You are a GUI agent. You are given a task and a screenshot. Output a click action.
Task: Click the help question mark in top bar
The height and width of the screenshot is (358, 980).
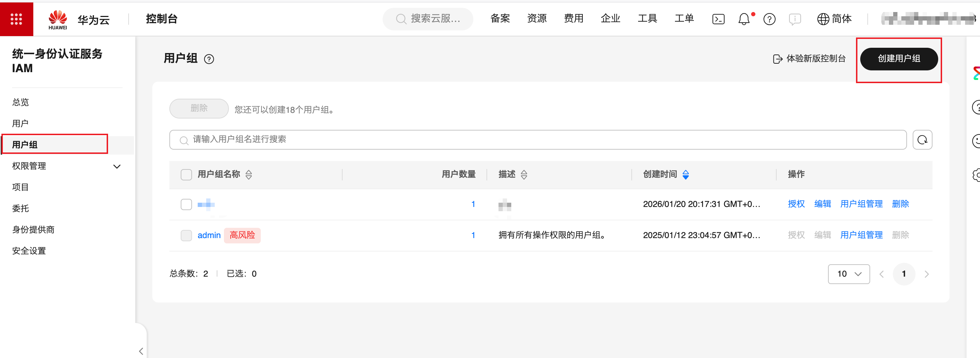[x=769, y=19]
